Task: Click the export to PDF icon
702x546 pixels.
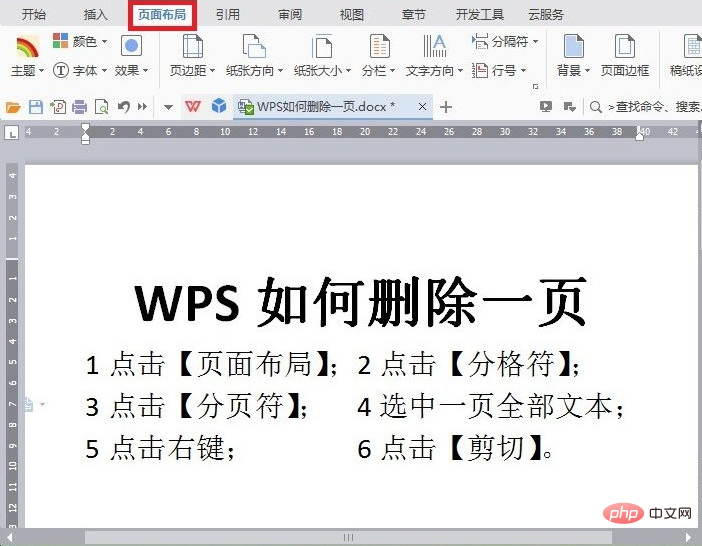Action: [58, 107]
